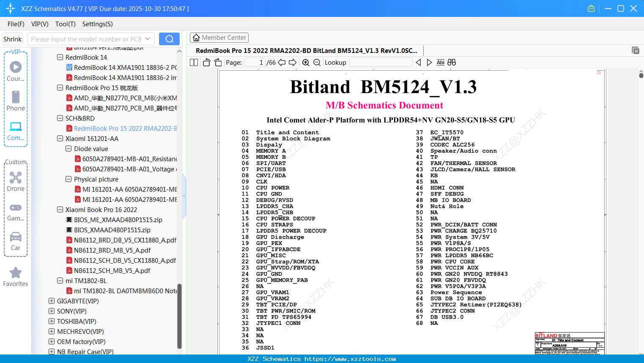The width and height of the screenshot is (644, 363).
Task: Open the Tool(T) menu
Action: point(66,24)
